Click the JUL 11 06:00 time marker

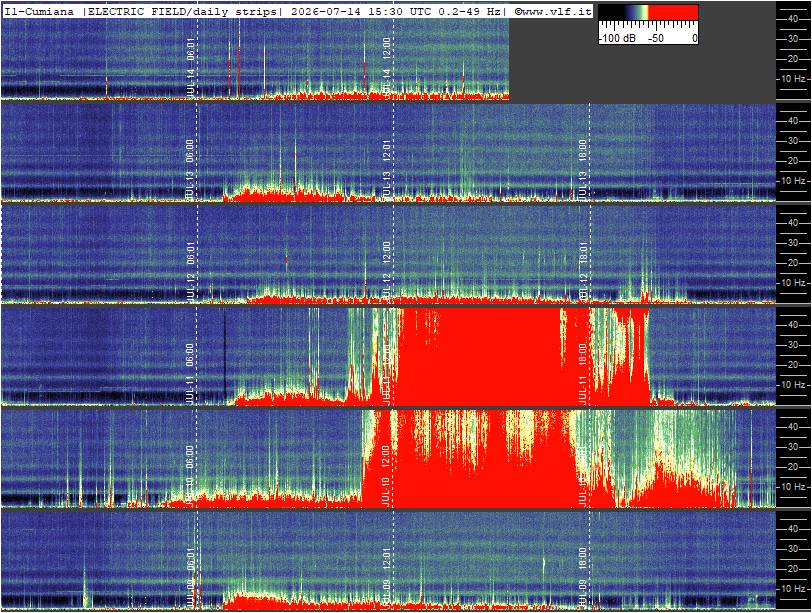point(191,373)
